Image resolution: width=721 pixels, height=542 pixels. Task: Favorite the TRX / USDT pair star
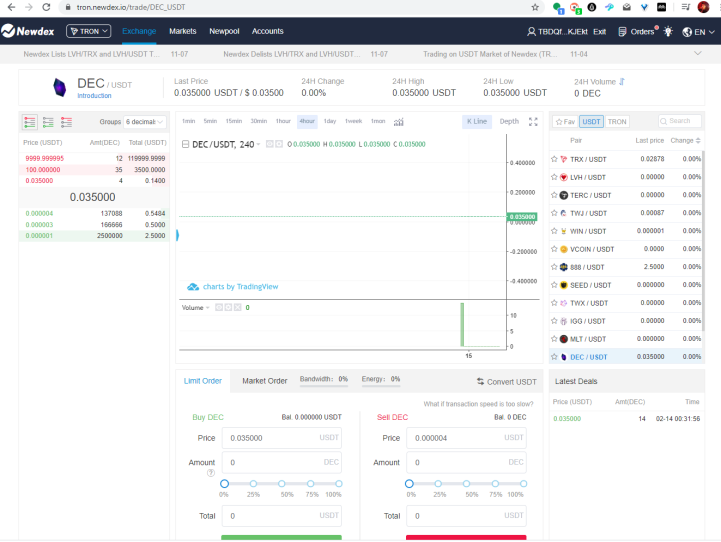[554, 159]
